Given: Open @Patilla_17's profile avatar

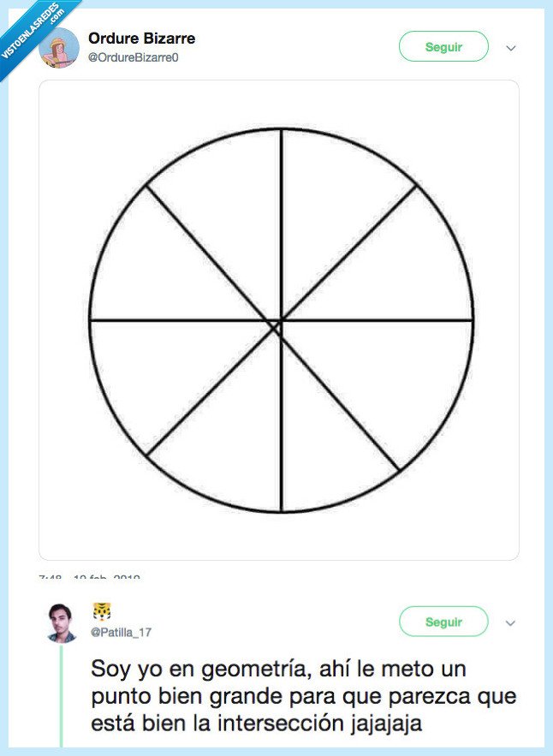Looking at the screenshot, I should click(59, 620).
